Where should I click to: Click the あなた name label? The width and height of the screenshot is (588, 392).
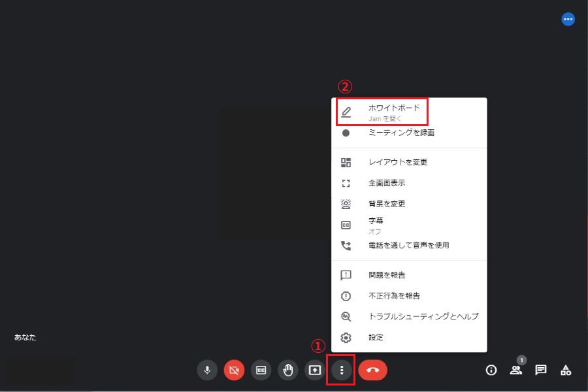coord(25,337)
